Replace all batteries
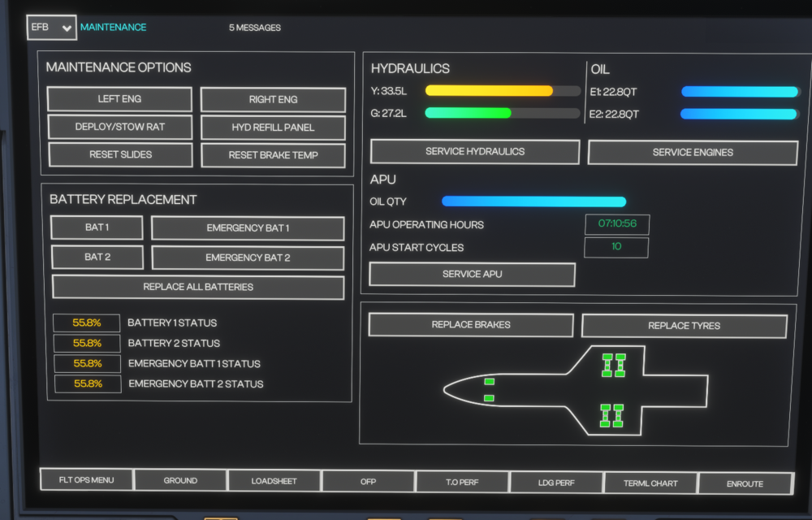812x520 pixels. tap(198, 287)
